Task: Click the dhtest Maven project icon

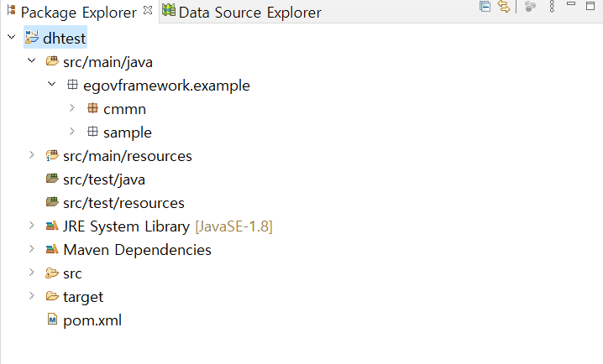Action: [x=32, y=37]
